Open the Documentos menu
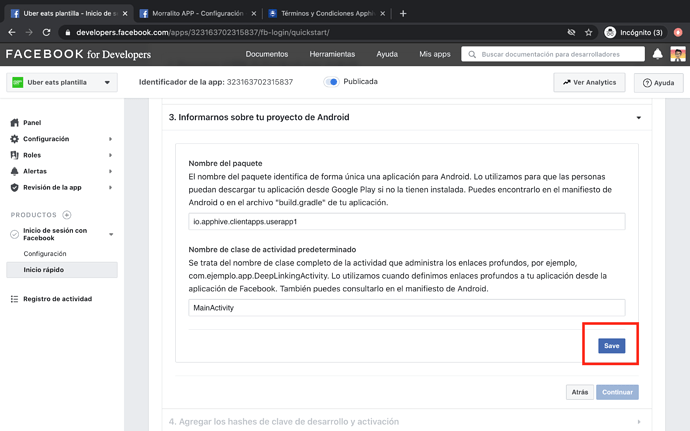This screenshot has height=431, width=690. pos(267,54)
